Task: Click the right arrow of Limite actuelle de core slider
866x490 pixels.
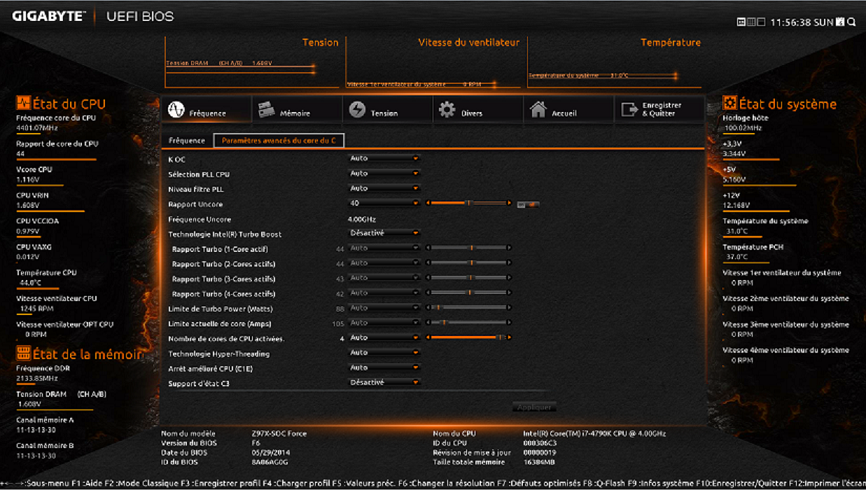Action: tap(509, 322)
